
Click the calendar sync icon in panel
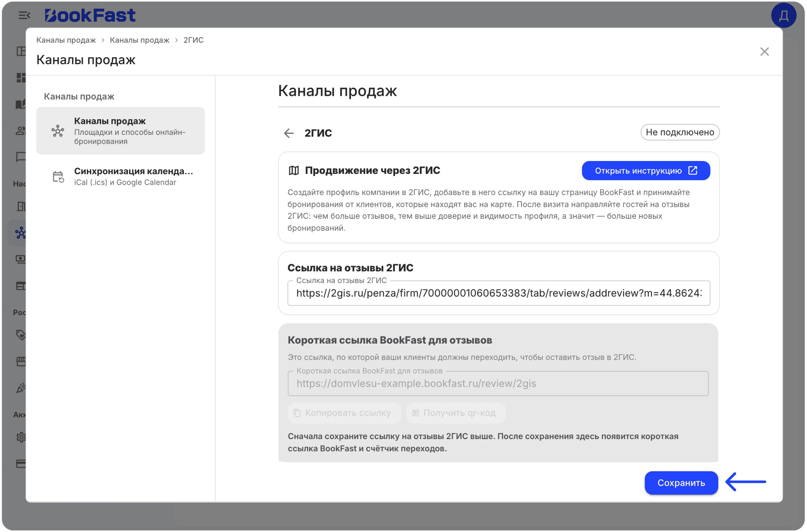58,177
